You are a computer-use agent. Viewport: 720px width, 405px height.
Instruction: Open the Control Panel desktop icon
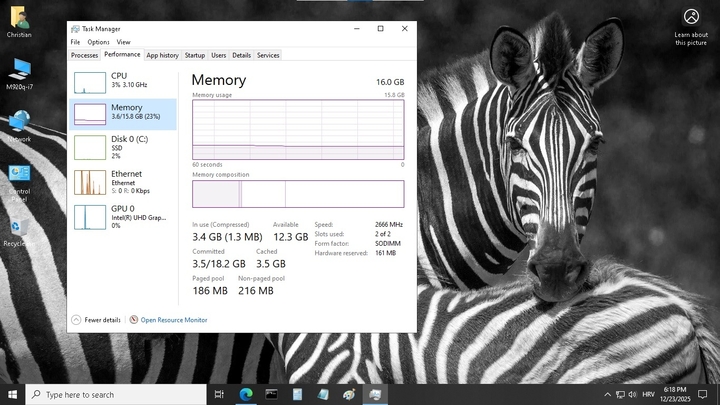point(18,176)
